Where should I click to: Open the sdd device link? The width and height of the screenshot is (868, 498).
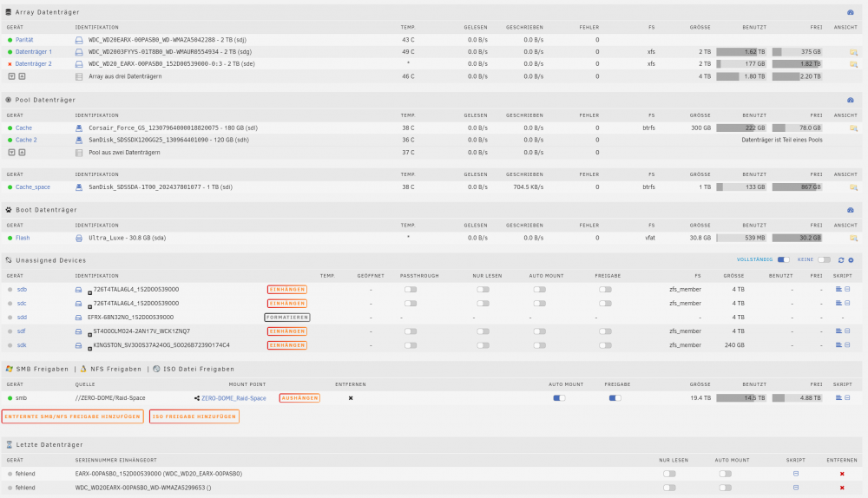(22, 318)
